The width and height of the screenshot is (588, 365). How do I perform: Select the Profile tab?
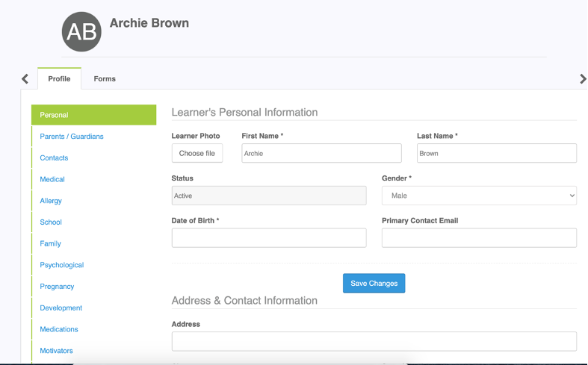pos(59,78)
